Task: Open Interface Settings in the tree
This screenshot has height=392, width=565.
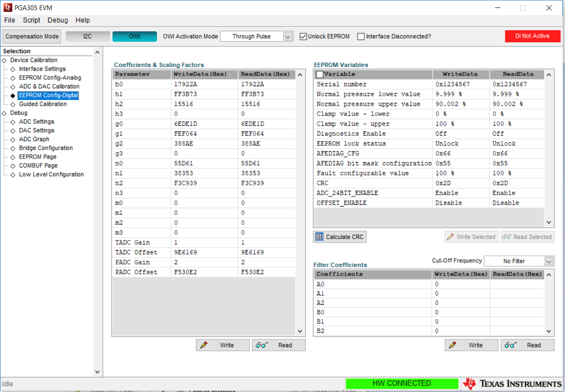Action: pos(42,69)
